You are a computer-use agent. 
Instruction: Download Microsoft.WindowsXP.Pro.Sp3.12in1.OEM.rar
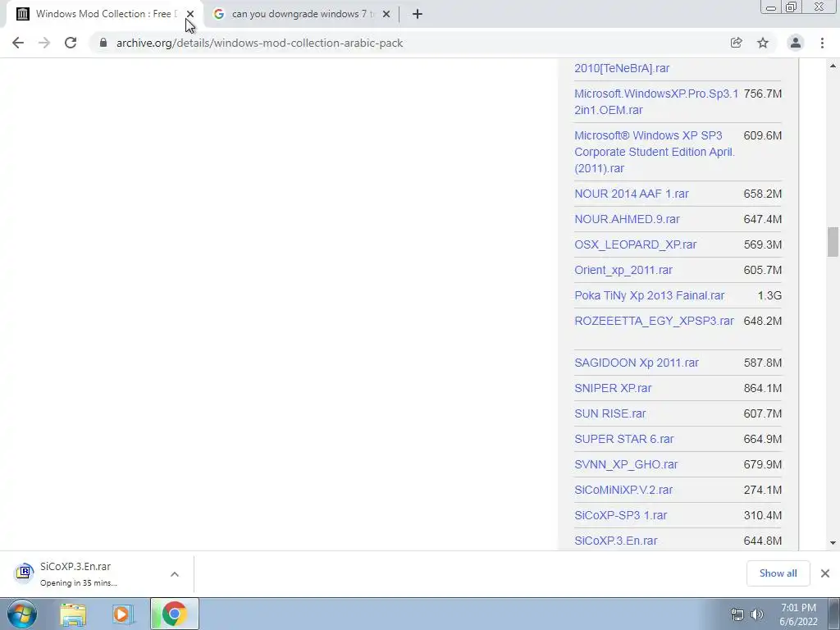tap(656, 102)
